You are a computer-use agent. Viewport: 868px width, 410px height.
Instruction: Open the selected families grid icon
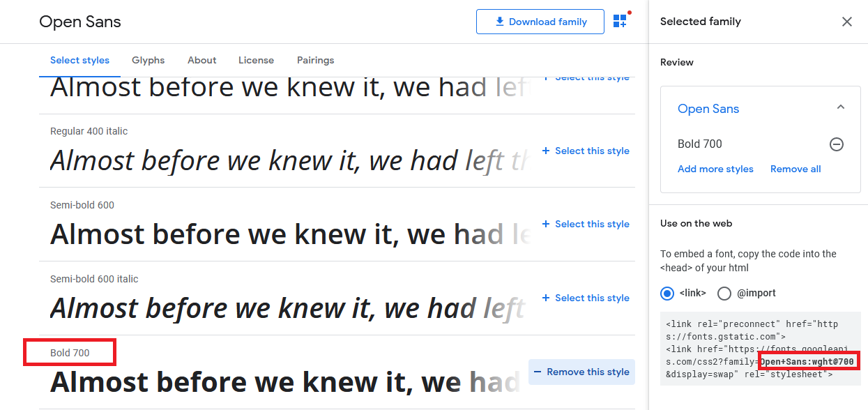pos(620,21)
